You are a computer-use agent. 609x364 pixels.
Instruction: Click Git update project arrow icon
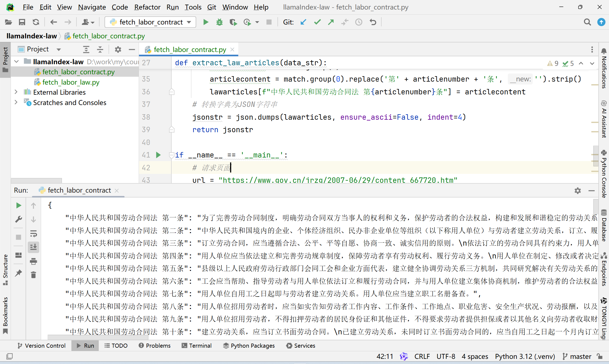pyautogui.click(x=303, y=22)
